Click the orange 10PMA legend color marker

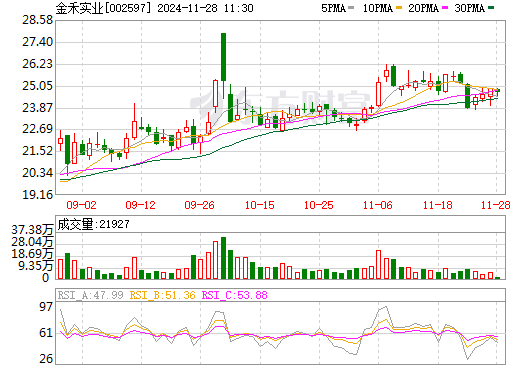click(398, 8)
